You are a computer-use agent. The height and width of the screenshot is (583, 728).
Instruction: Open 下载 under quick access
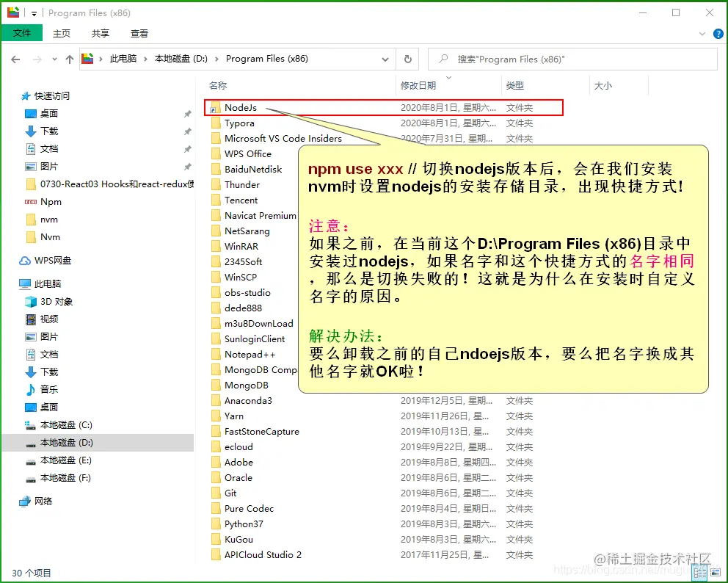coord(42,131)
